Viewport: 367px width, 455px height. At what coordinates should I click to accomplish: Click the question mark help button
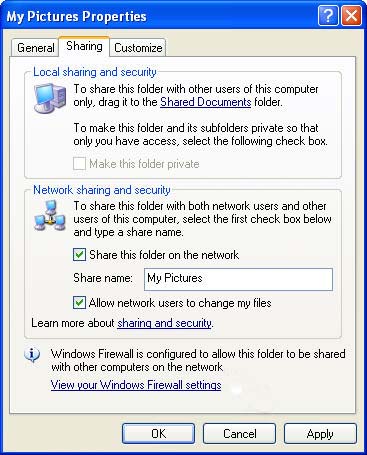[x=328, y=16]
